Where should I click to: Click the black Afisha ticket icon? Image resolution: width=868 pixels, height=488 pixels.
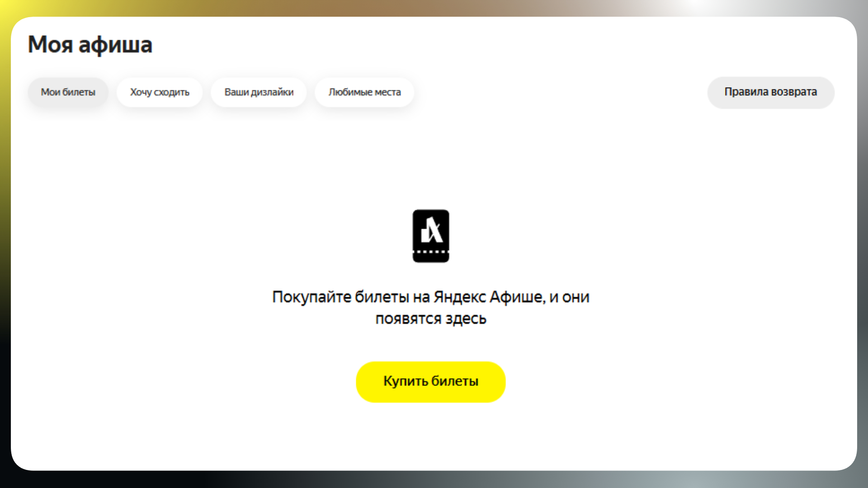(x=431, y=236)
